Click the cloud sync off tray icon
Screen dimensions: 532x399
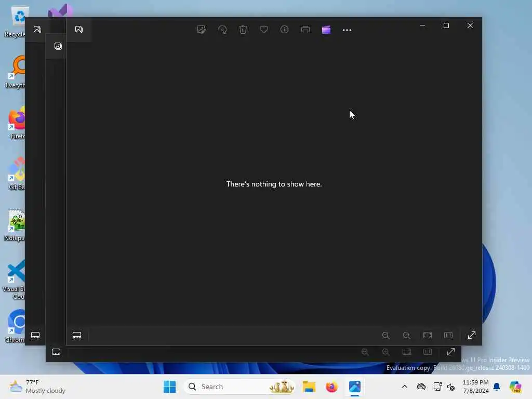tap(421, 387)
